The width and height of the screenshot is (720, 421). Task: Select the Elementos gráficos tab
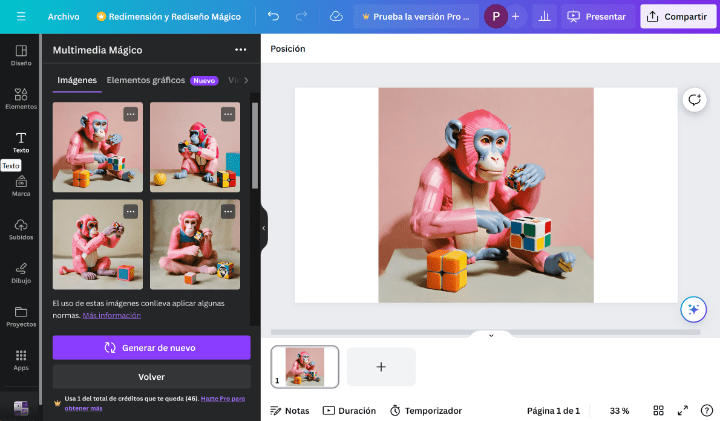[146, 80]
